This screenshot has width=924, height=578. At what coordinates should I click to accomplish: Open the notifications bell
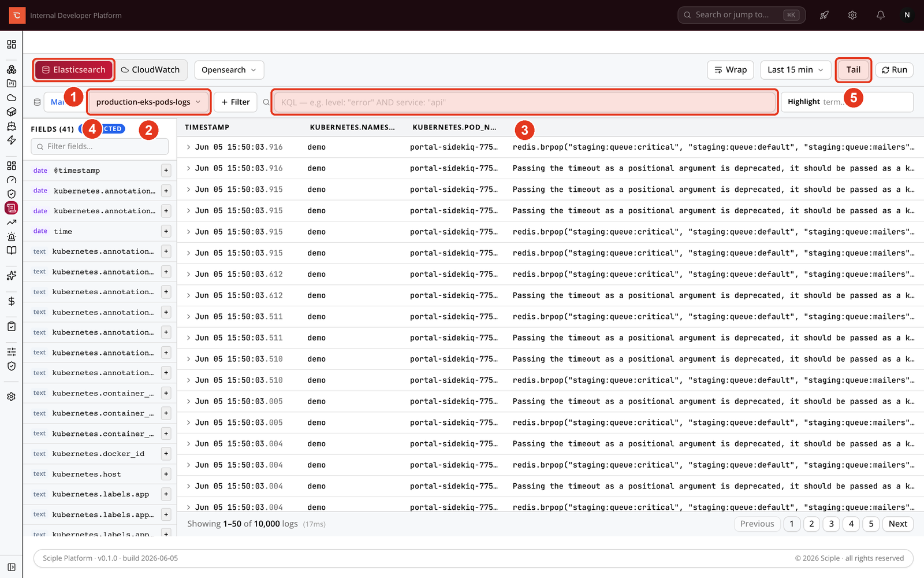880,15
